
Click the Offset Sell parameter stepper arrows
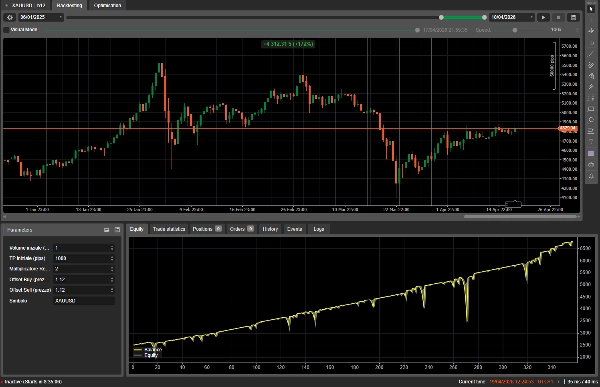tap(112, 290)
